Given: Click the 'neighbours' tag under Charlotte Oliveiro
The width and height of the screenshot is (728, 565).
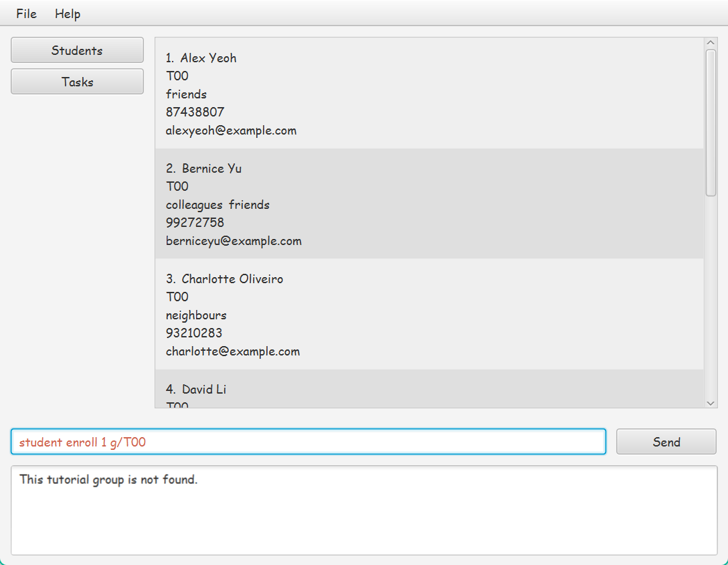Looking at the screenshot, I should (x=196, y=315).
